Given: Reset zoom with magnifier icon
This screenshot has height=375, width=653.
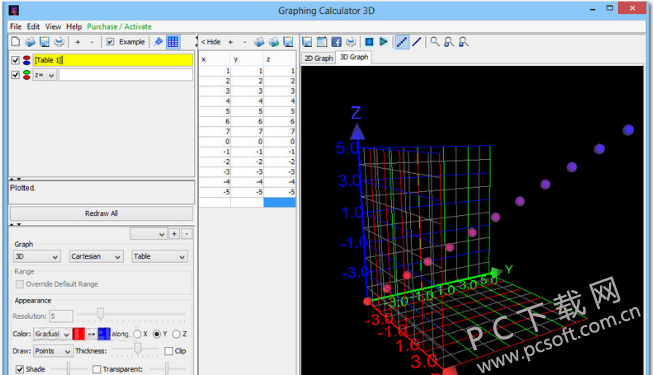Looking at the screenshot, I should [435, 42].
